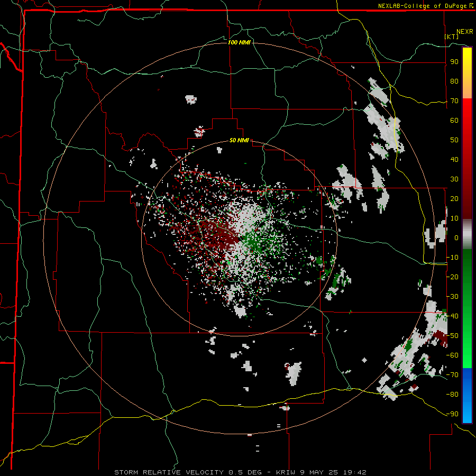The width and height of the screenshot is (476, 476).
Task: Click the -40 value on velocity scale
Action: [452, 316]
